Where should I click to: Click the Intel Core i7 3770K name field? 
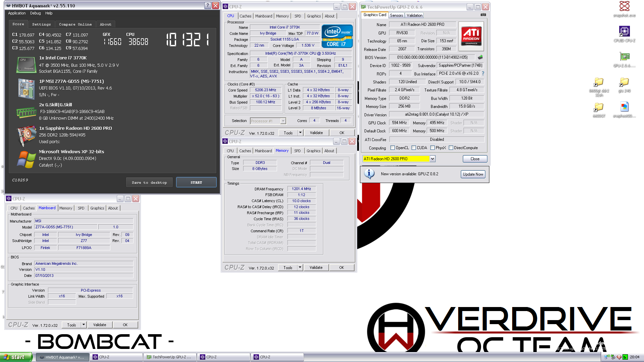tap(285, 27)
